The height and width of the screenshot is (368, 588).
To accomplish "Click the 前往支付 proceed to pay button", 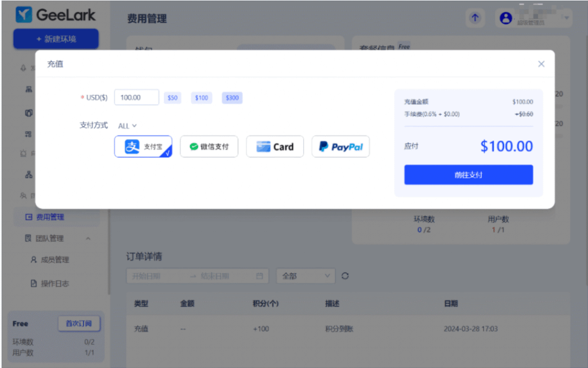I will (468, 175).
